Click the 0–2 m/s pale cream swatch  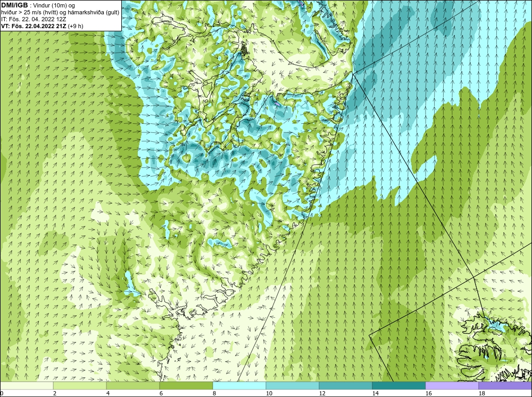27,385
